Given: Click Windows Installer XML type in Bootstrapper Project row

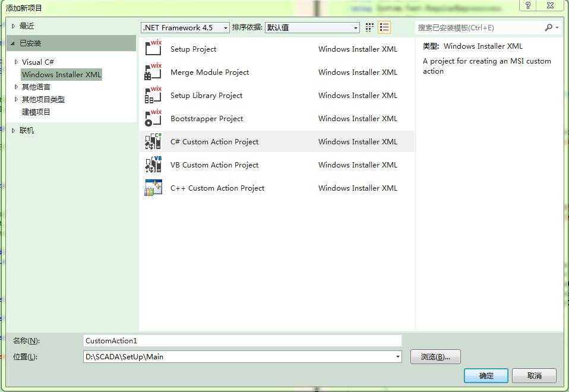Looking at the screenshot, I should [358, 119].
